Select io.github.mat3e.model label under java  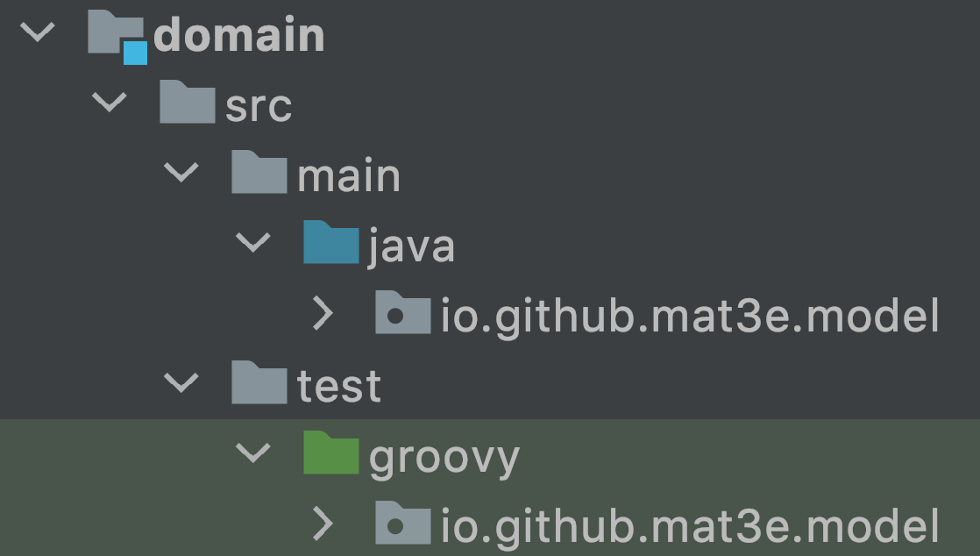[690, 316]
